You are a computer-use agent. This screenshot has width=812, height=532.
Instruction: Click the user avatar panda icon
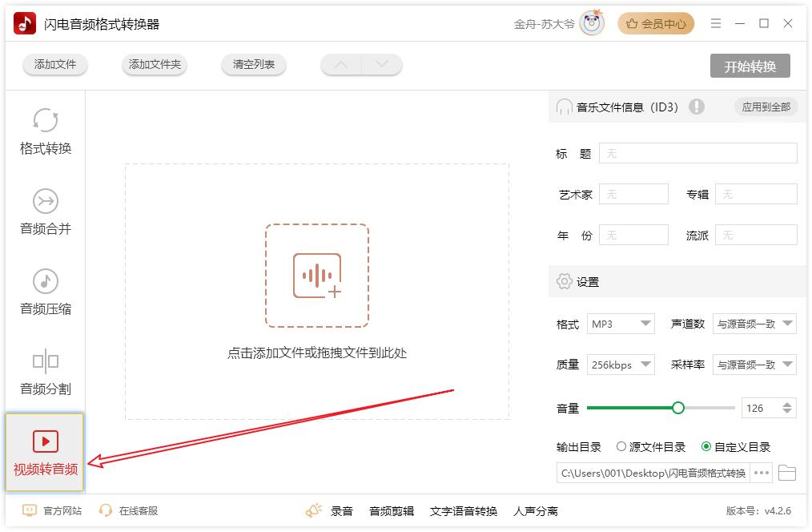[593, 23]
